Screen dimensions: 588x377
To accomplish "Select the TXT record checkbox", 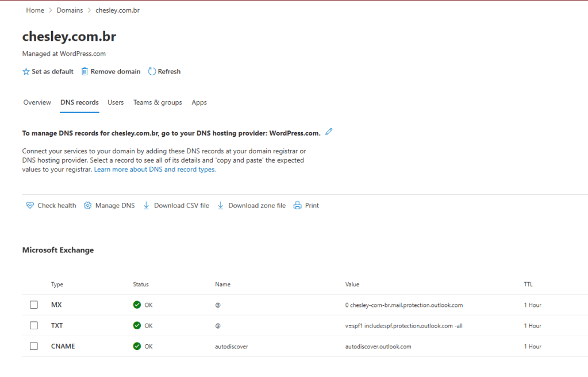I will click(34, 326).
